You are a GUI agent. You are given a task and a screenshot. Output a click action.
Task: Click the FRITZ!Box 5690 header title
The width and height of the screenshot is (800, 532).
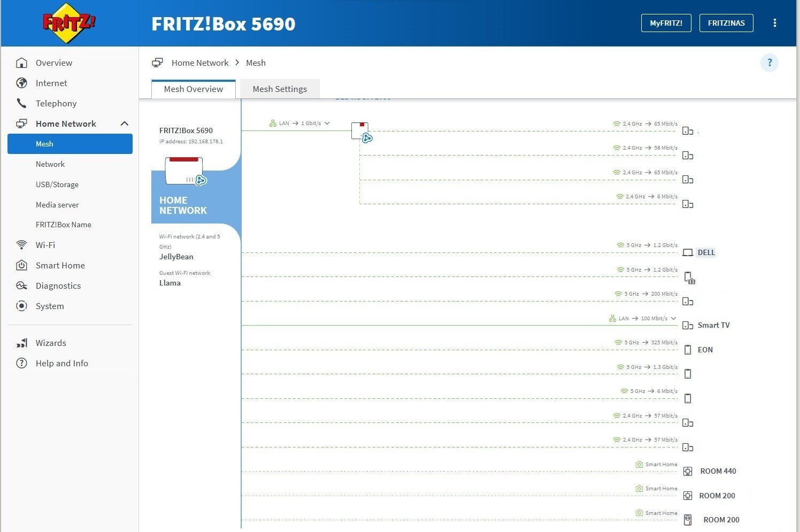[224, 24]
